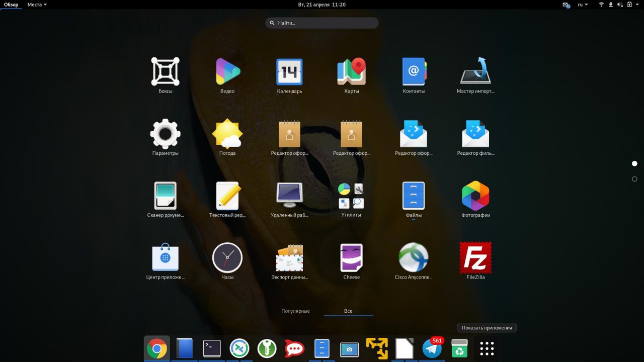Open Terminal from the dock
Screen dimensions: 644x362
click(x=212, y=348)
